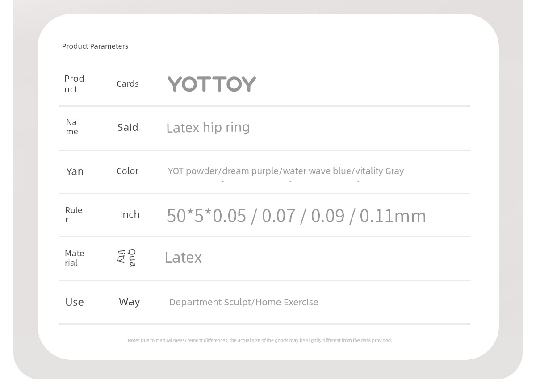
Task: Click the Said label
Action: click(x=128, y=127)
